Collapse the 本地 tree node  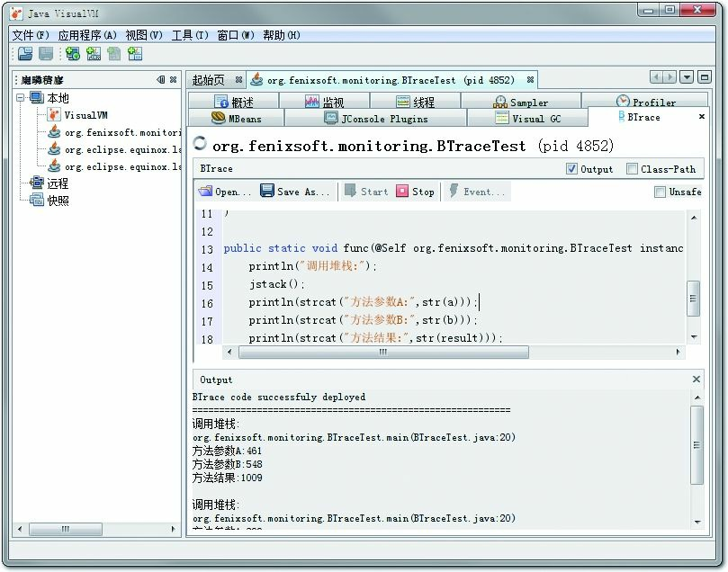[21, 98]
